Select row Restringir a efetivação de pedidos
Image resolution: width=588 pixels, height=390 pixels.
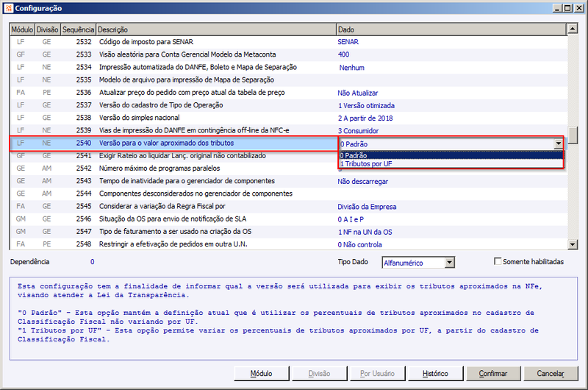tap(288, 244)
